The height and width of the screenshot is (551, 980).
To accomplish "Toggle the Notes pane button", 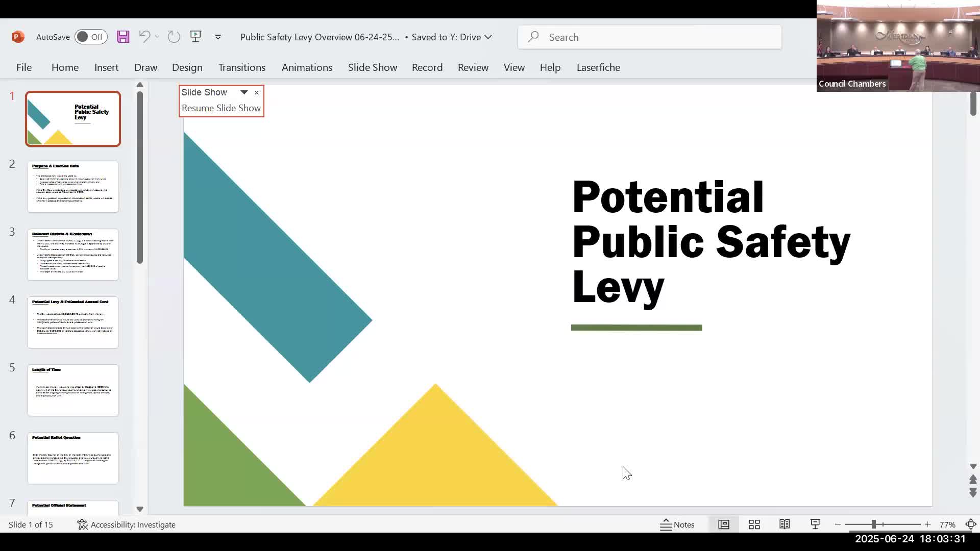I will 677,524.
